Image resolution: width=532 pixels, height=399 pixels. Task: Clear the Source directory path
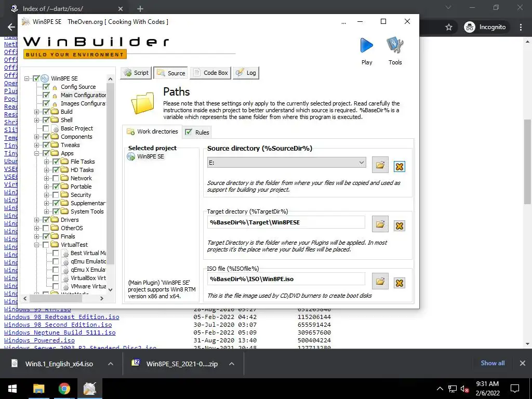[400, 166]
